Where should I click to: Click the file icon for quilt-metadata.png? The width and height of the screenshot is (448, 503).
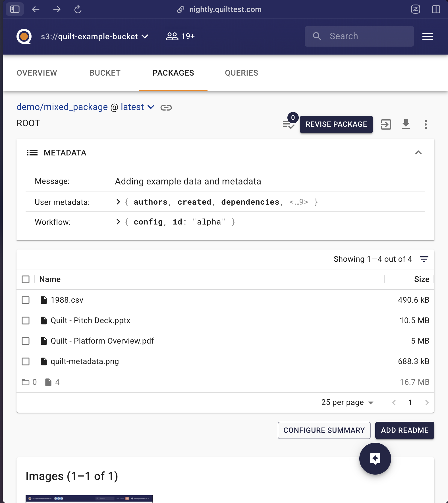tap(44, 361)
